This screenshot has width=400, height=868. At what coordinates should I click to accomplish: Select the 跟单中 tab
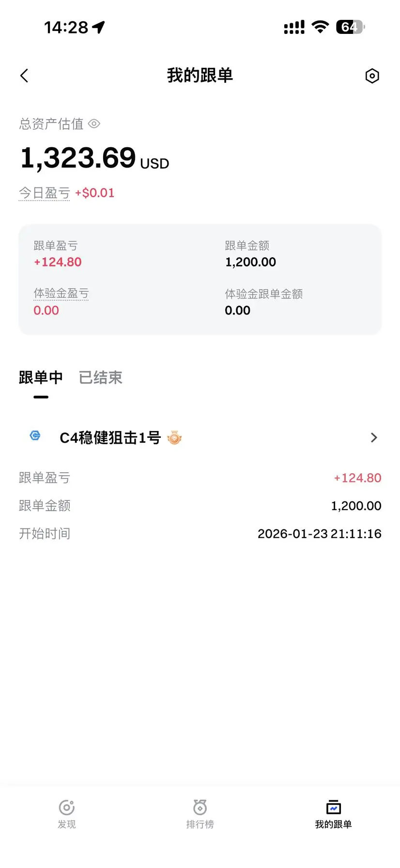[x=41, y=377]
